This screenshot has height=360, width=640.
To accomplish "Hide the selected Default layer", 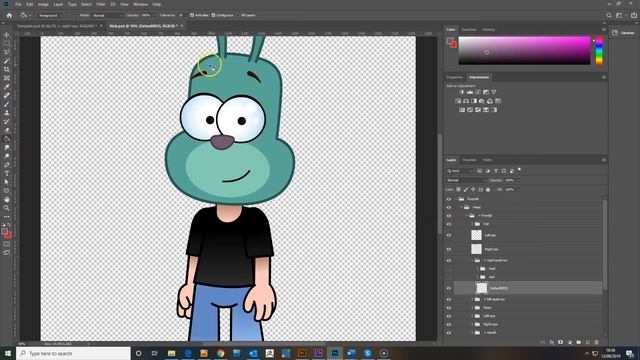I will tap(449, 288).
